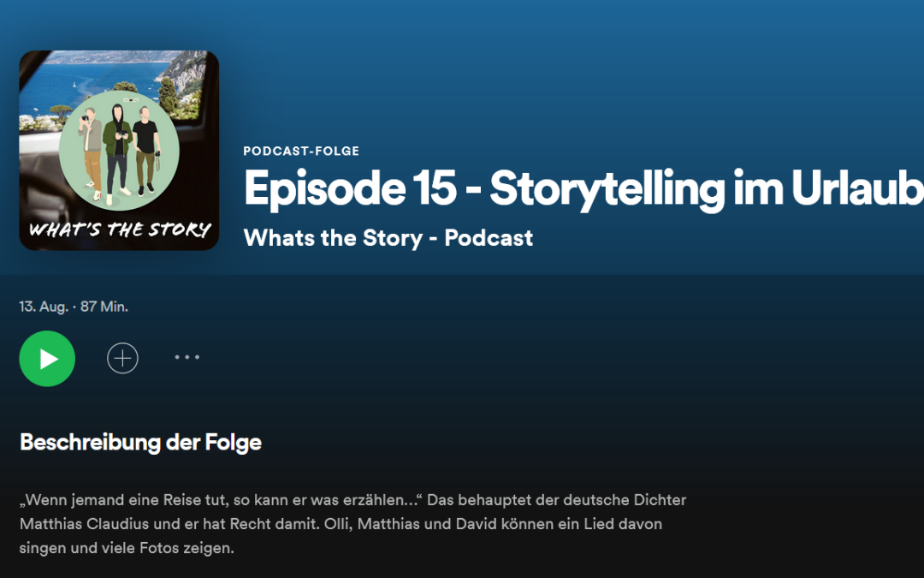Click the PODCAST-FOLGE label

[301, 151]
